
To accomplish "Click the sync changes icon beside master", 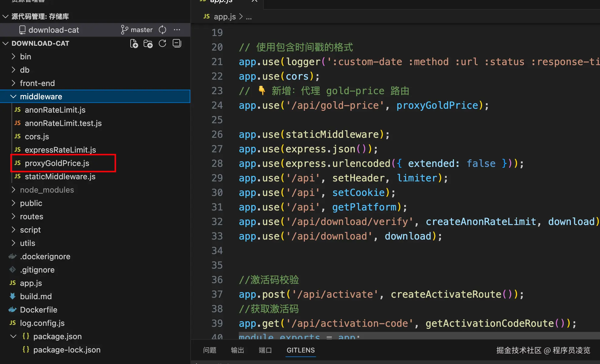I will click(162, 30).
